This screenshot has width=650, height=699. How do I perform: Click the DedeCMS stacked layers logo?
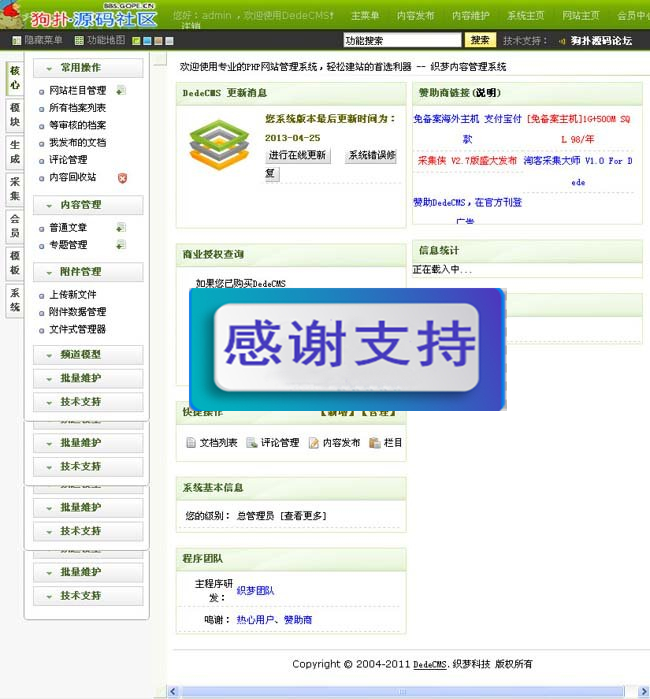click(219, 144)
